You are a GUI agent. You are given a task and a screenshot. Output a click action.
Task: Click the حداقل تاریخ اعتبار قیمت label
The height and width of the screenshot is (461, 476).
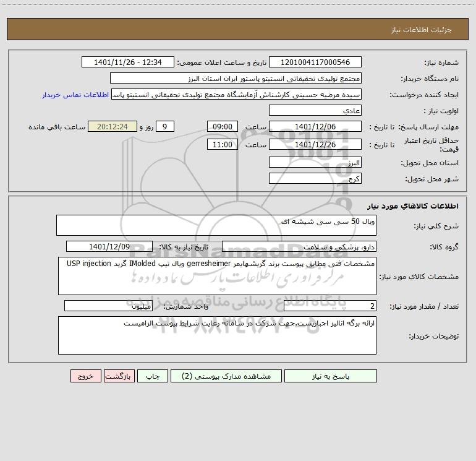click(x=431, y=145)
